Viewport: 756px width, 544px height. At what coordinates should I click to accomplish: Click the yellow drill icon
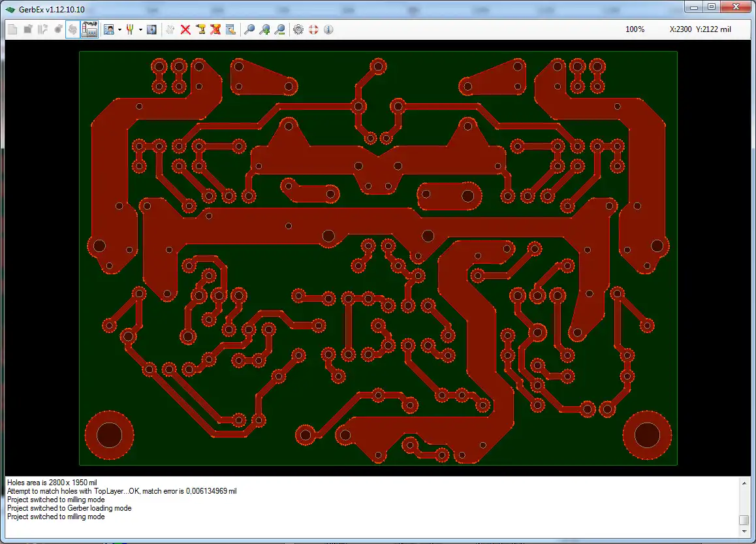201,29
